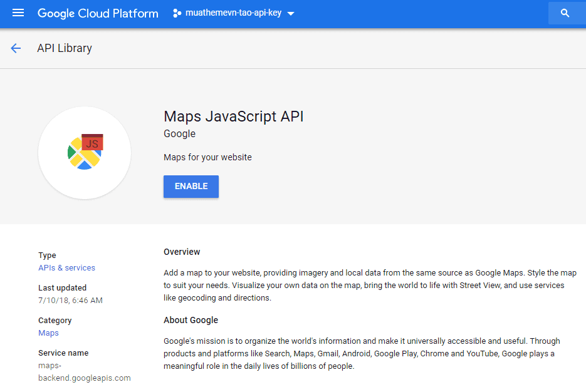Click the Maps JavaScript API heading

coord(233,116)
